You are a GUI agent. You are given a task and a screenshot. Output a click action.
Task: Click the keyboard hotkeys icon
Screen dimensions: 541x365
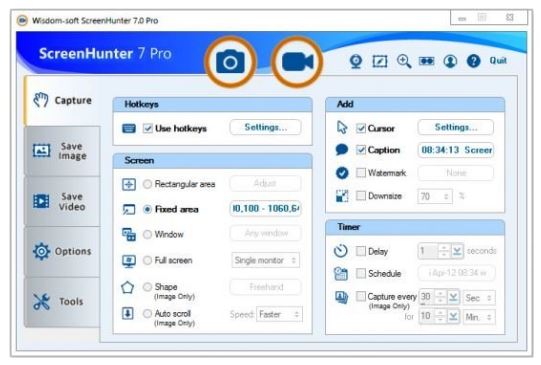pyautogui.click(x=129, y=129)
